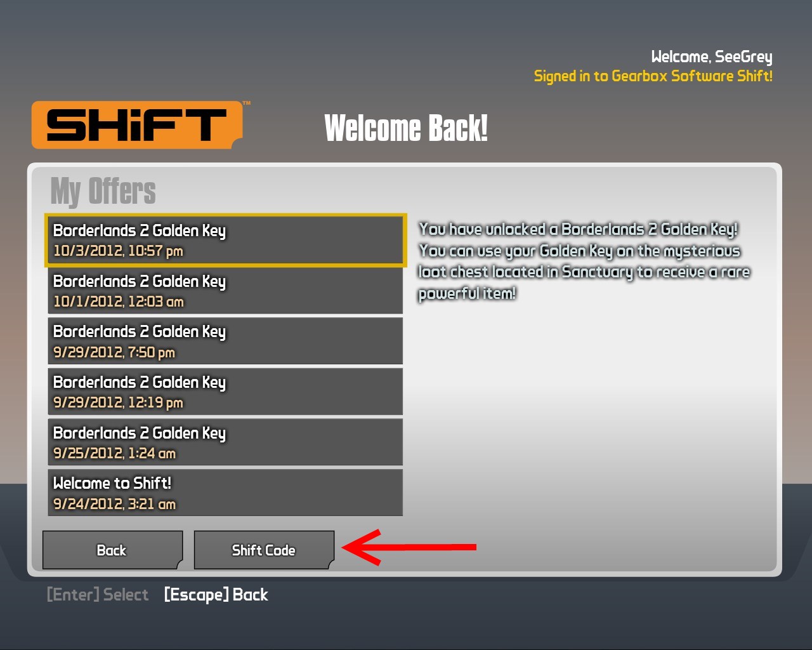The height and width of the screenshot is (650, 812).
Task: Open the Welcome to Shift! offer
Action: (x=225, y=493)
